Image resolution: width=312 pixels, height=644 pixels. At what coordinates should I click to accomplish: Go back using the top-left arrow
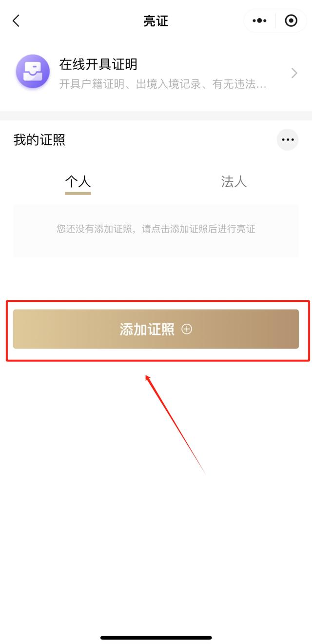[x=16, y=20]
